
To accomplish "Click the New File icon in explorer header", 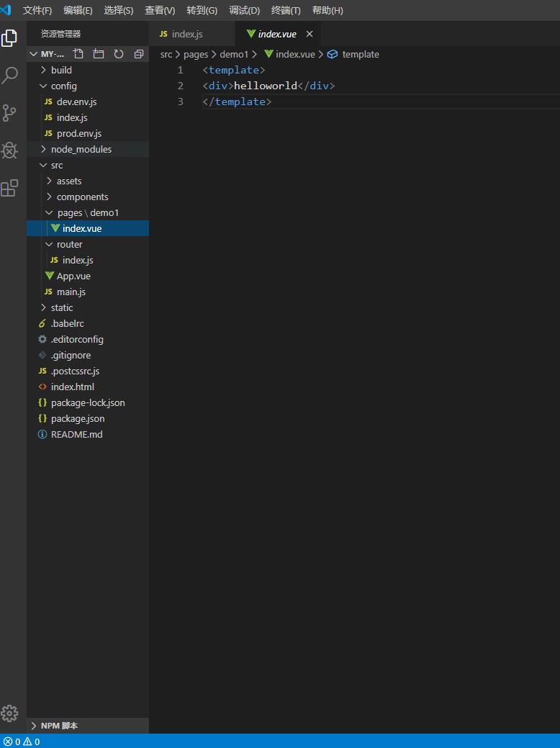I will click(x=78, y=54).
